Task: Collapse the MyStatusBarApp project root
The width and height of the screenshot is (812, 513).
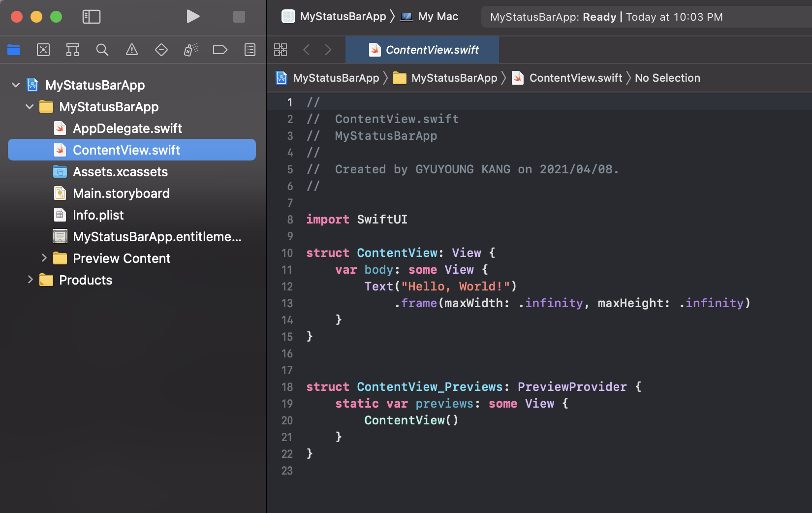Action: (x=16, y=85)
